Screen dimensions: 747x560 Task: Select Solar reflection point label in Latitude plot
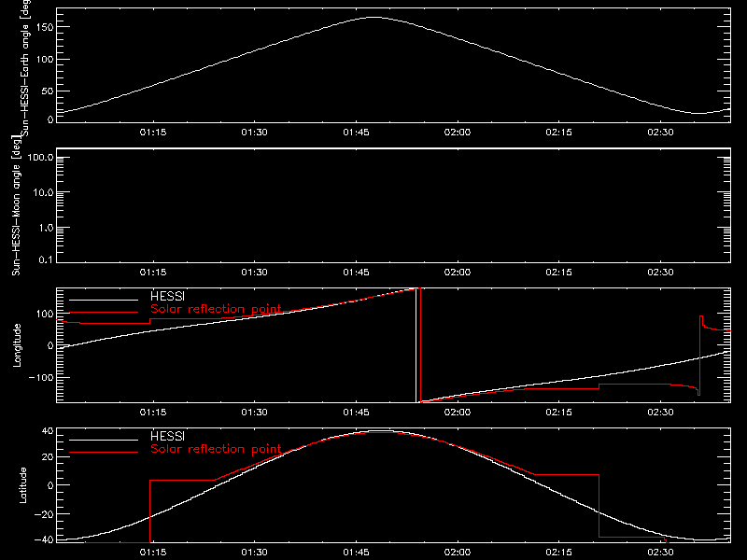(x=216, y=449)
